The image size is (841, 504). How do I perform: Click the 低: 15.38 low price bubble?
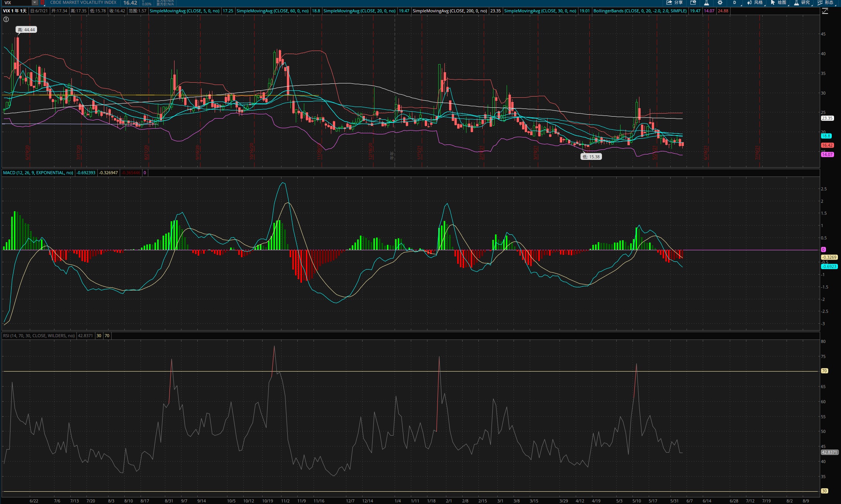click(x=591, y=157)
